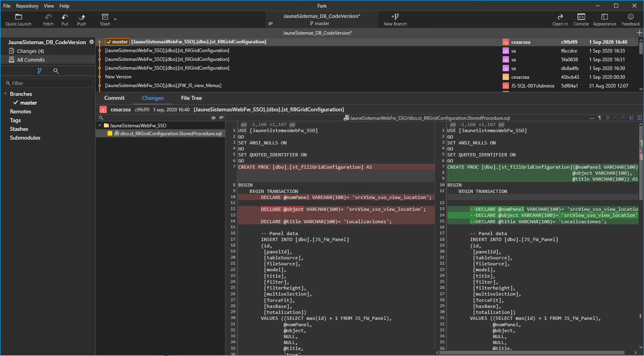
Task: Expand the Remotes section
Action: (20, 111)
